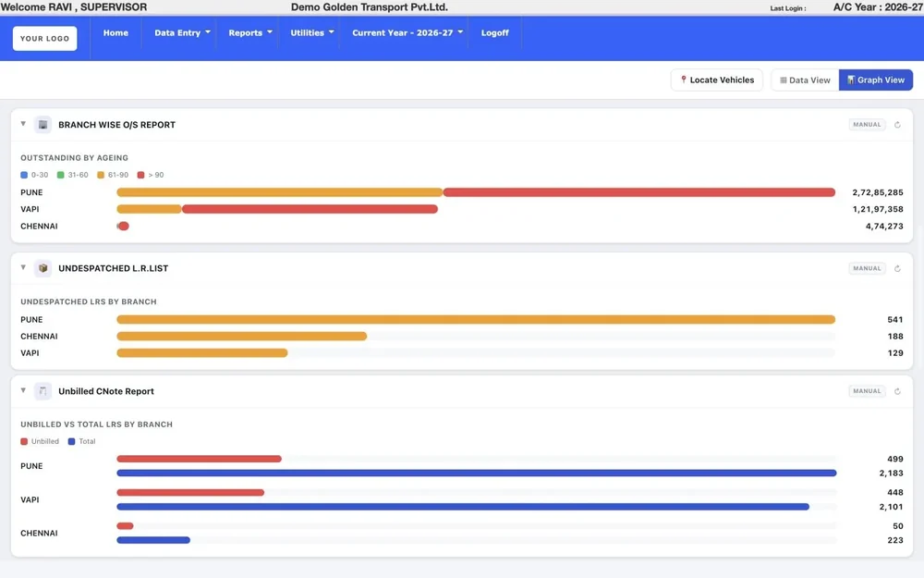Viewport: 924px width, 578px height.
Task: Open the Home menu item
Action: coord(115,33)
